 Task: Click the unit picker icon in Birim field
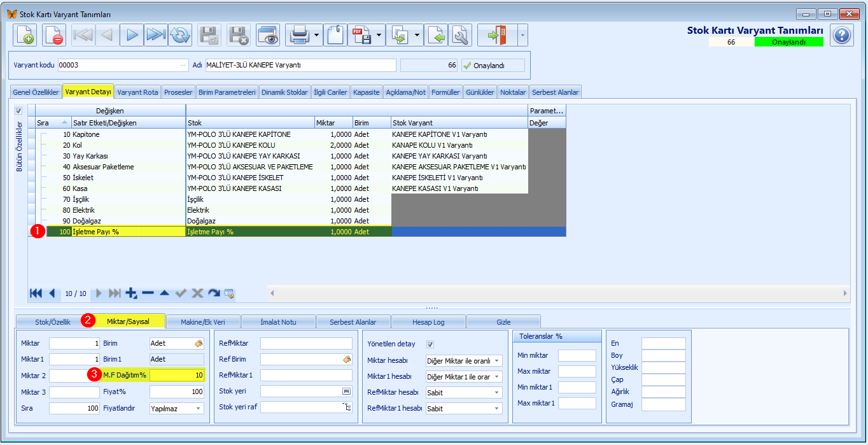199,343
